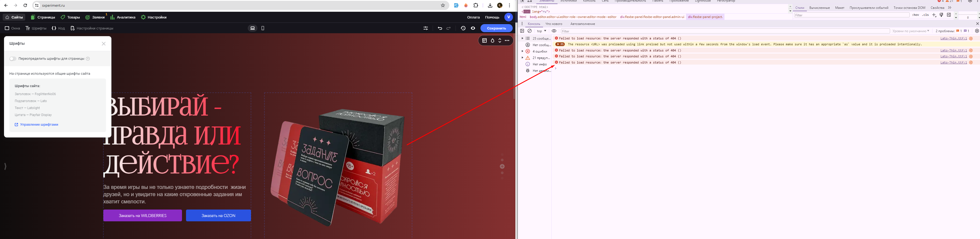Open Уровни по умолчанию levels dropdown

(x=910, y=31)
